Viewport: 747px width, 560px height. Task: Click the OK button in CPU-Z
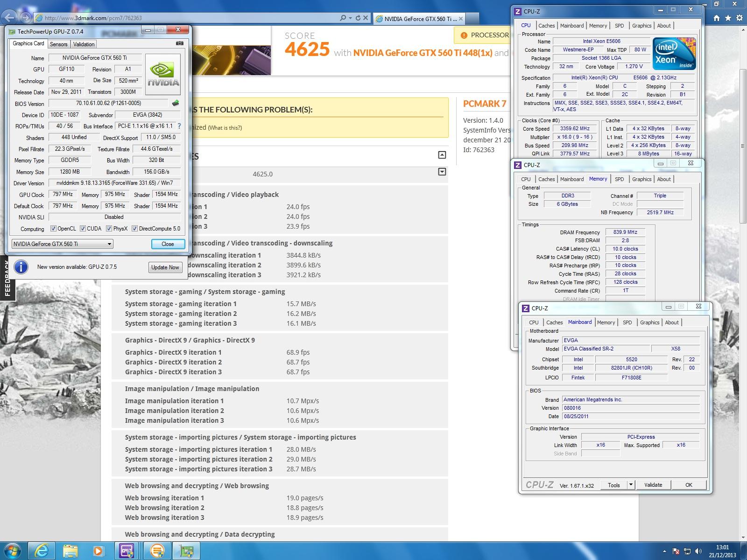[689, 485]
